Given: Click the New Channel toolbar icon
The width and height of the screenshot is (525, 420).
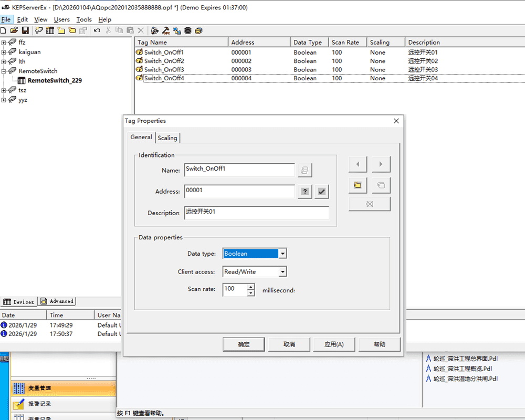Looking at the screenshot, I should coord(39,30).
